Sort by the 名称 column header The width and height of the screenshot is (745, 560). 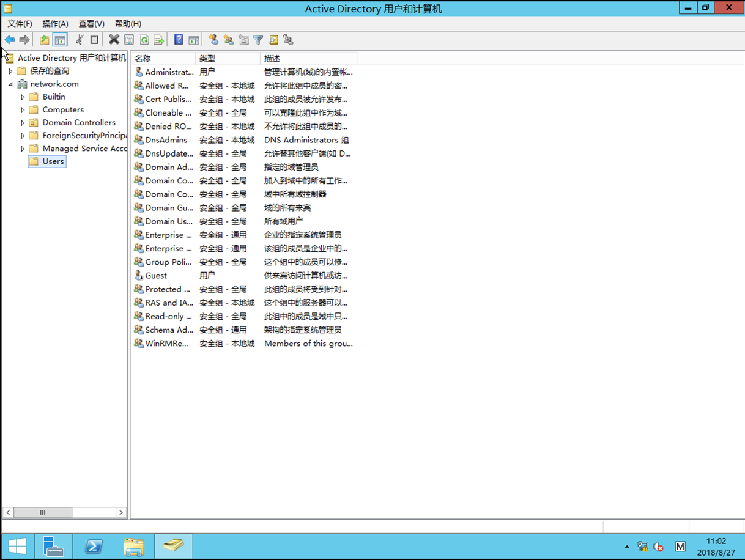pos(163,59)
